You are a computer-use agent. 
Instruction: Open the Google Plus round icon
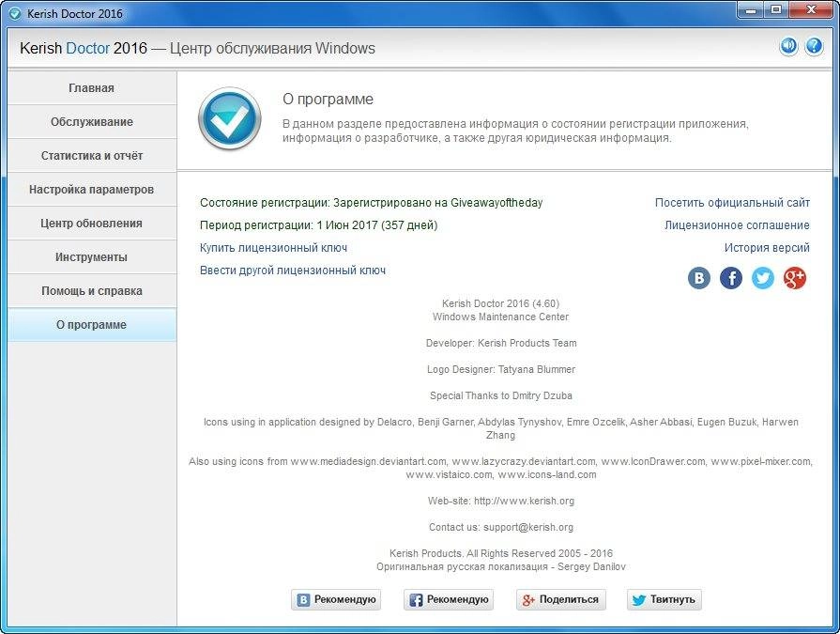click(x=794, y=278)
